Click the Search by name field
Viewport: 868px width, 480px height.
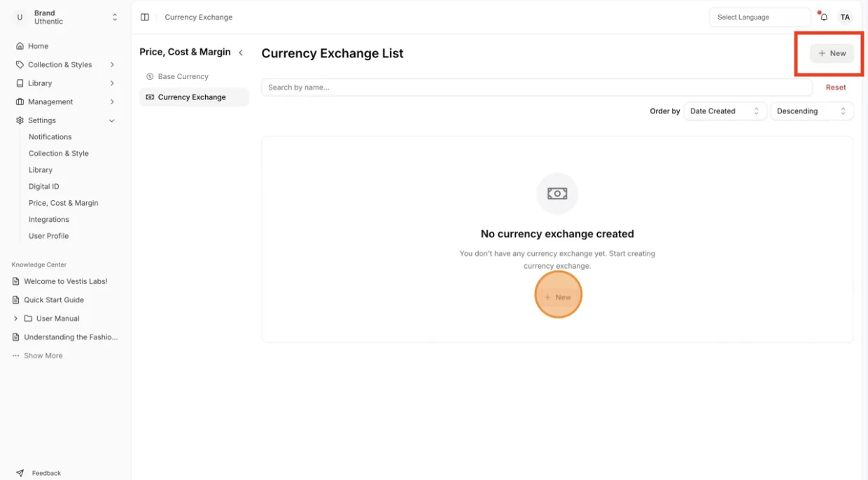coord(537,87)
